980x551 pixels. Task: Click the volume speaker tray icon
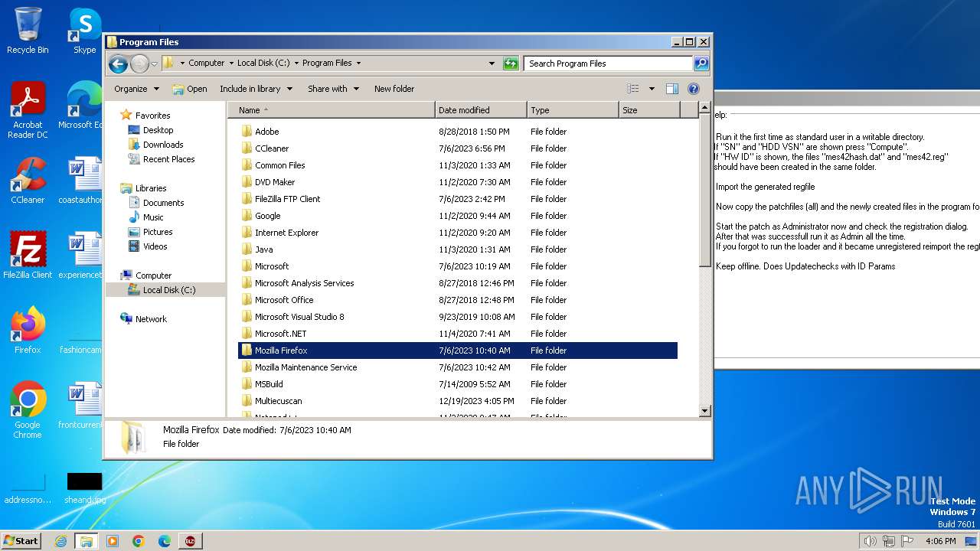point(870,541)
